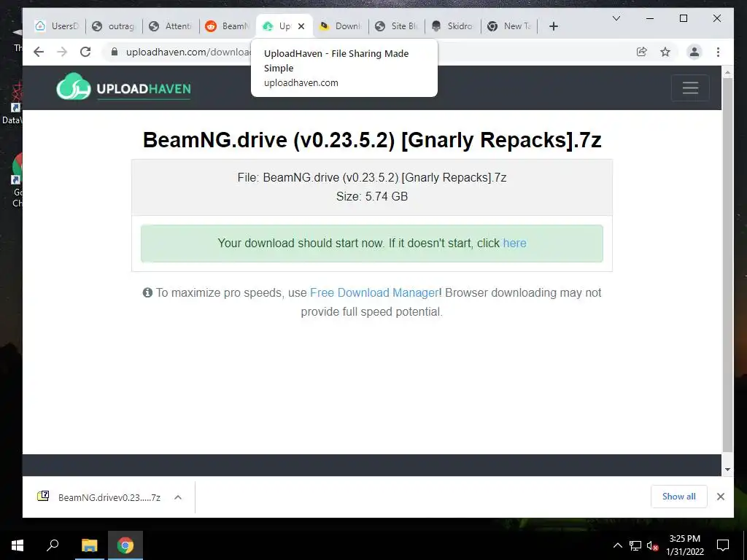Switch to the Site Bl tab
Screen dimensions: 747x560
[x=398, y=26]
